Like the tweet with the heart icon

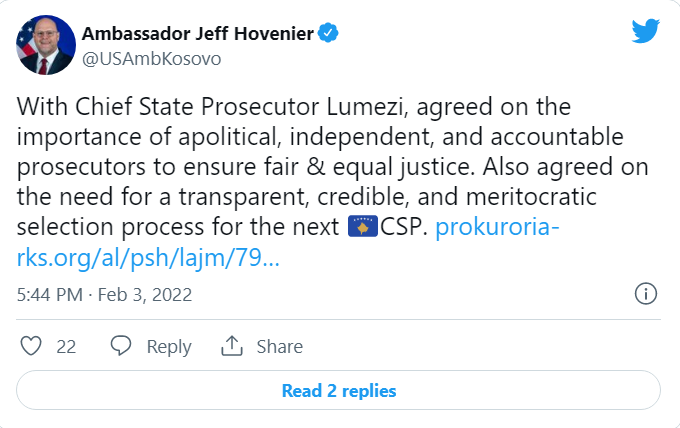[32, 346]
